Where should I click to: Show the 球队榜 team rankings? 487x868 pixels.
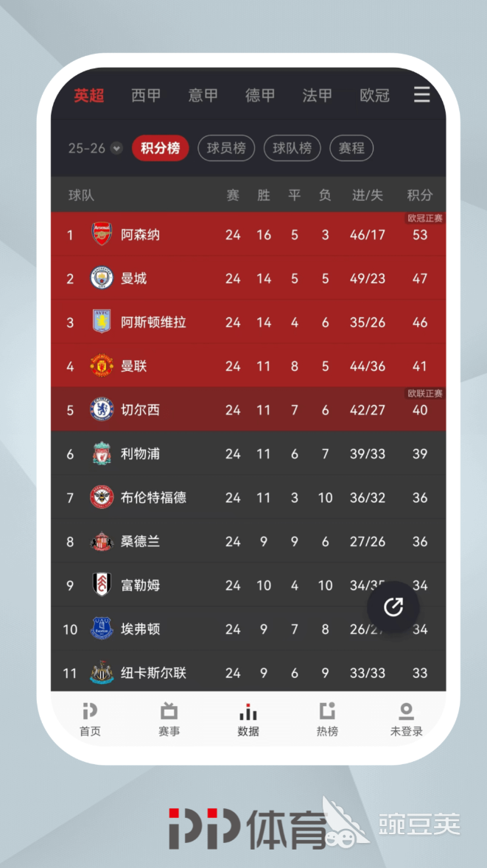(x=292, y=148)
